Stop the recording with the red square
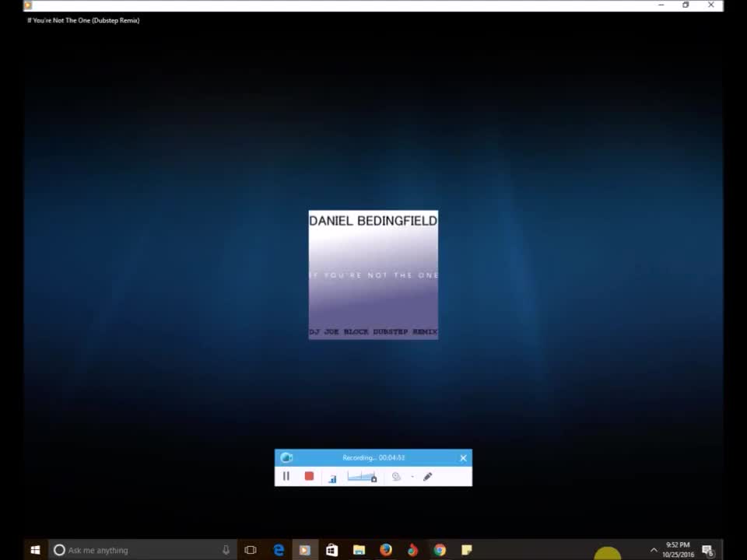This screenshot has height=560, width=747. tap(309, 476)
